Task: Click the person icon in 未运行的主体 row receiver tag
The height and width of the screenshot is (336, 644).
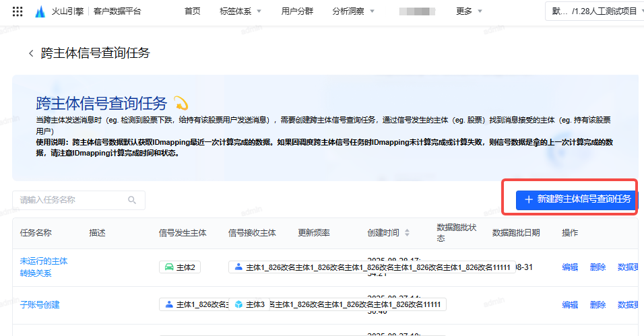Action: pos(238,267)
